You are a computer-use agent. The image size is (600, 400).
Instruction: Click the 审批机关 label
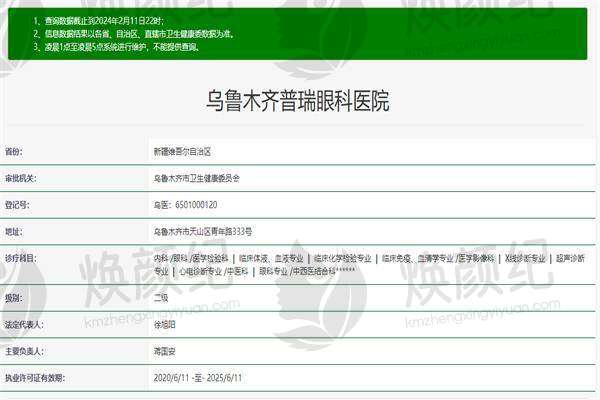[21, 178]
